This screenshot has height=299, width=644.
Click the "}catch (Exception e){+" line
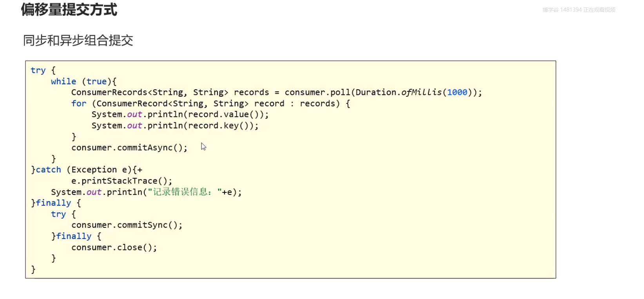tap(87, 170)
